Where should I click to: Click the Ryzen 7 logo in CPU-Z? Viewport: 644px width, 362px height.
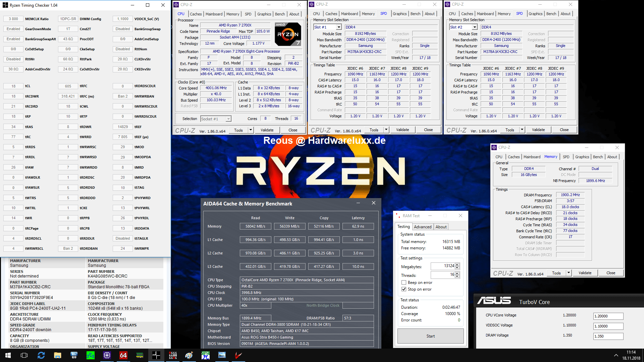click(288, 34)
